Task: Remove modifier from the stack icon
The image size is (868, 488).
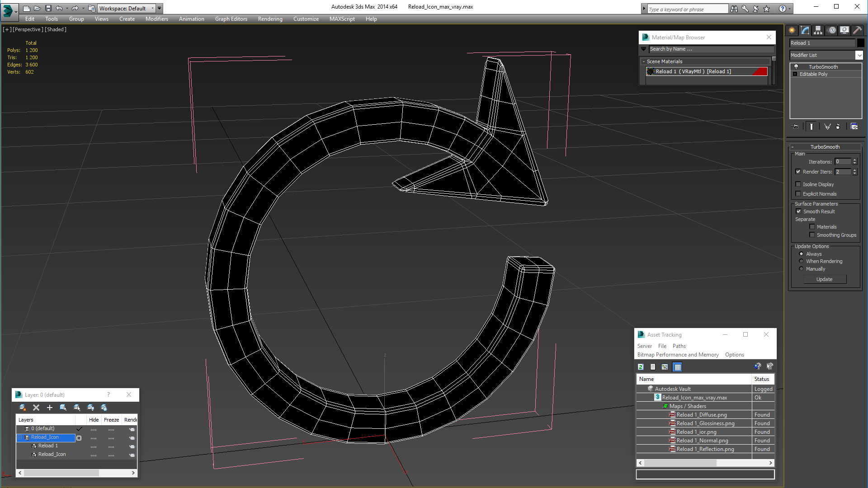Action: click(838, 127)
